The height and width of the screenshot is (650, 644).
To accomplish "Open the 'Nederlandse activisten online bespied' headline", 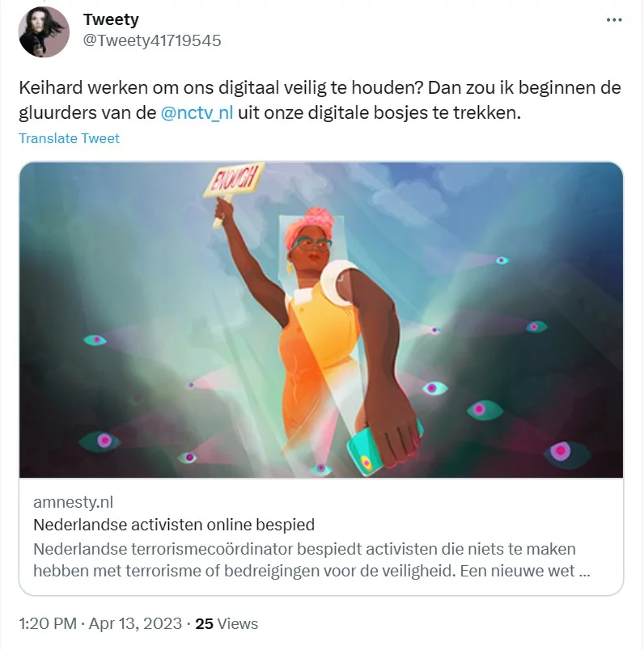I will 174,525.
